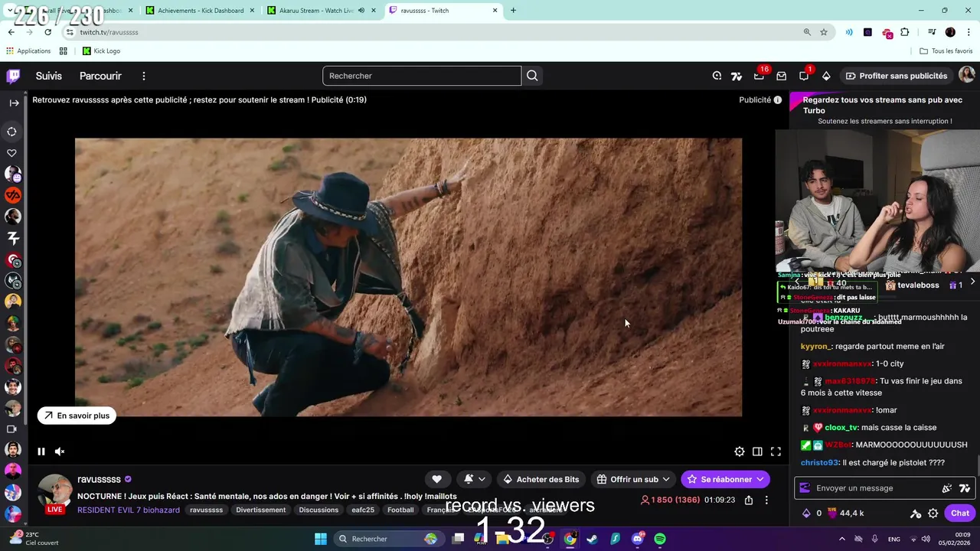Submit the search with magnifier button

(532, 76)
